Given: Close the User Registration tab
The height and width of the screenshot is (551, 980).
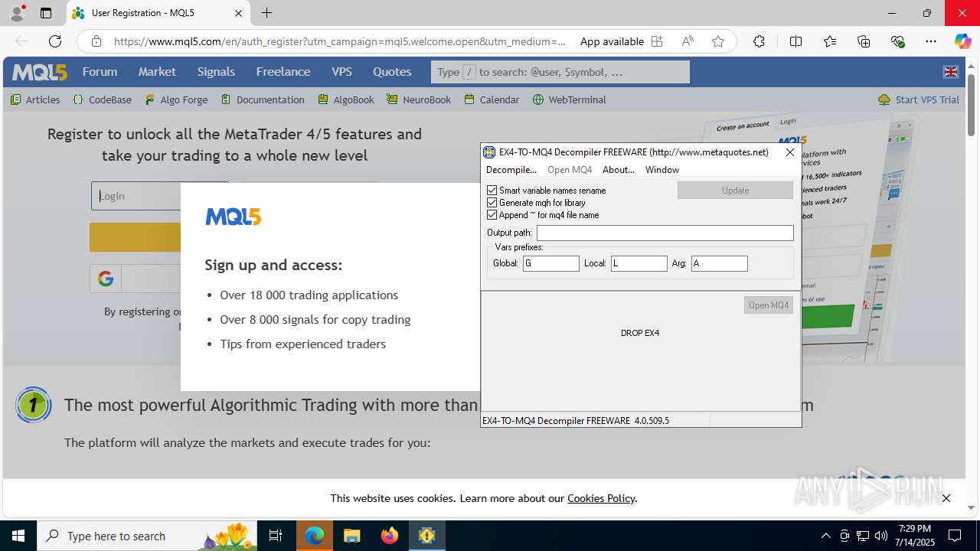Looking at the screenshot, I should tap(238, 13).
